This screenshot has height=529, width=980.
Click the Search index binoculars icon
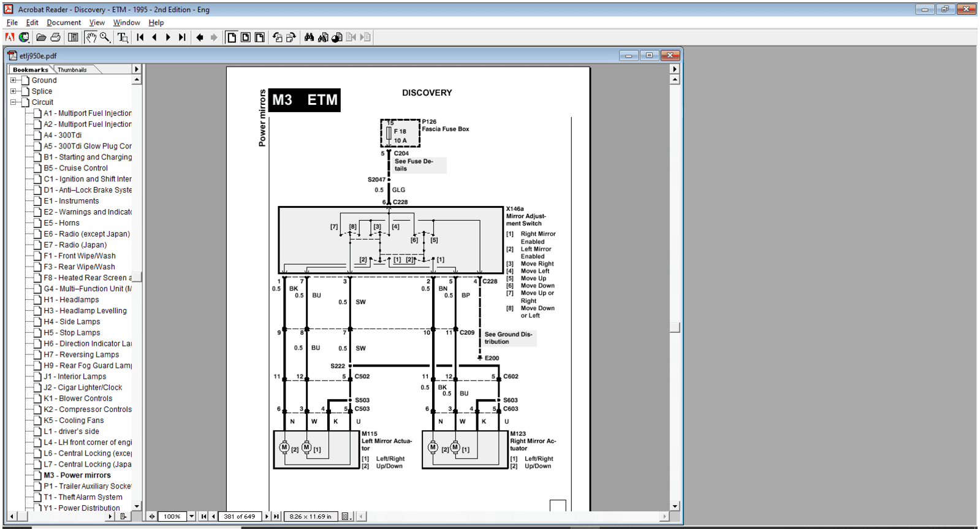(323, 37)
